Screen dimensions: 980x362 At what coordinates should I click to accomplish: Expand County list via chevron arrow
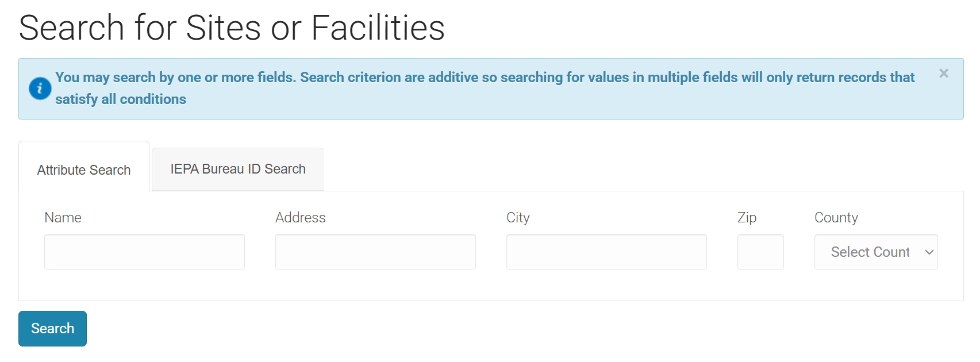click(x=929, y=252)
